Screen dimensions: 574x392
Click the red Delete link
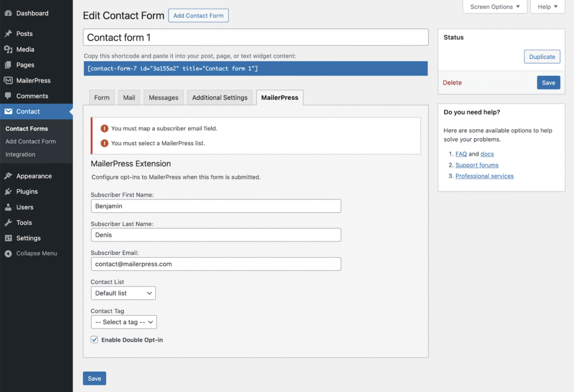coord(452,83)
